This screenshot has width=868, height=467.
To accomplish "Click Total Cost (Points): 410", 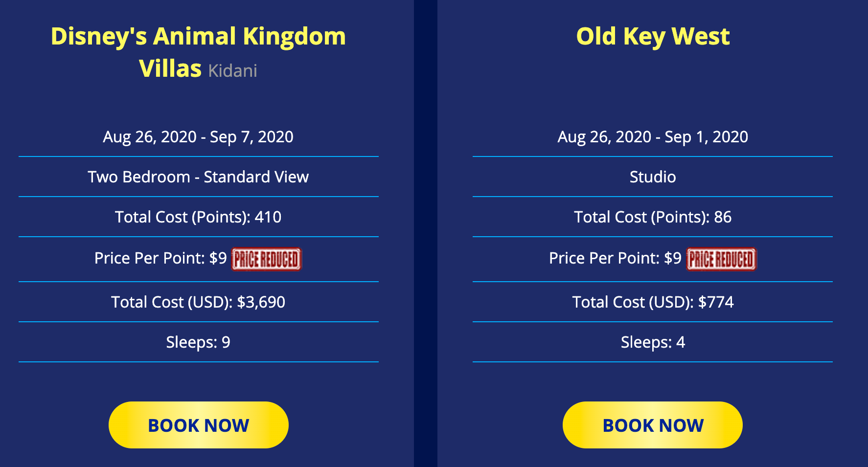I will click(198, 217).
